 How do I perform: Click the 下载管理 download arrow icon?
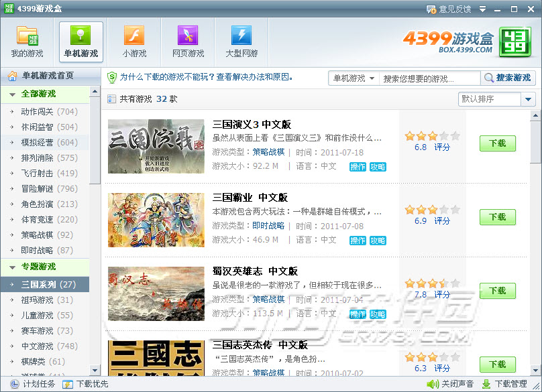[486, 384]
